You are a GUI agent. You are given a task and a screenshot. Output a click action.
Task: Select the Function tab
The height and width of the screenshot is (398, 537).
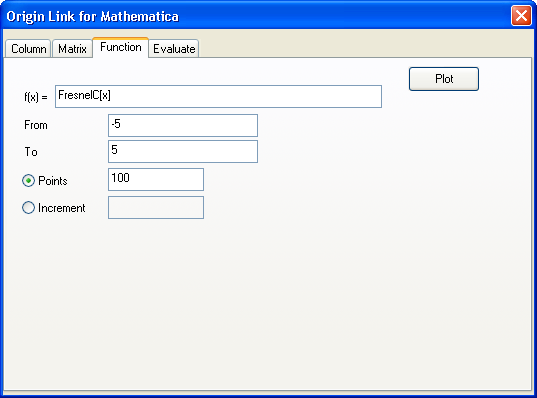pos(121,47)
